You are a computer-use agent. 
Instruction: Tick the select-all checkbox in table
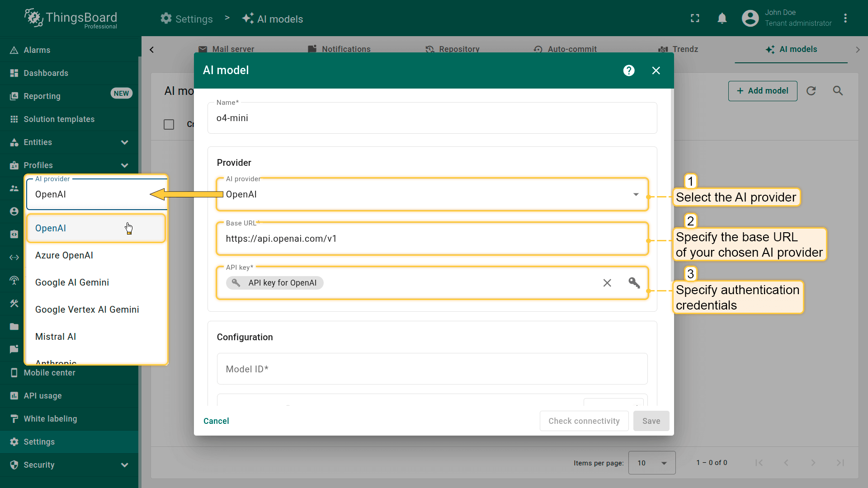(169, 124)
